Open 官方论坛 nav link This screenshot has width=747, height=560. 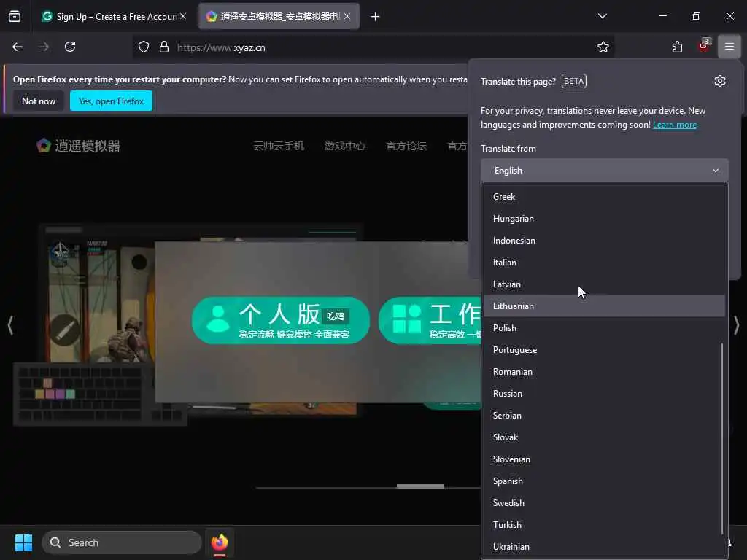406,146
